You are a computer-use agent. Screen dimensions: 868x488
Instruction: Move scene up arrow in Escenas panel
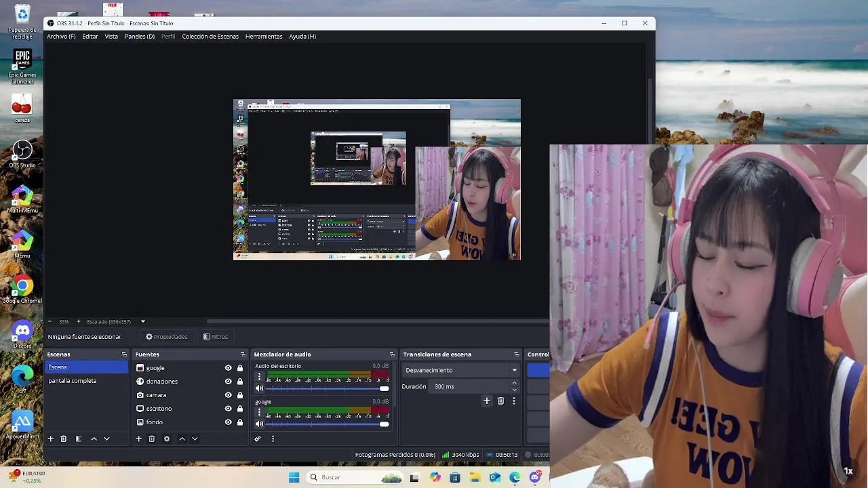click(x=94, y=439)
